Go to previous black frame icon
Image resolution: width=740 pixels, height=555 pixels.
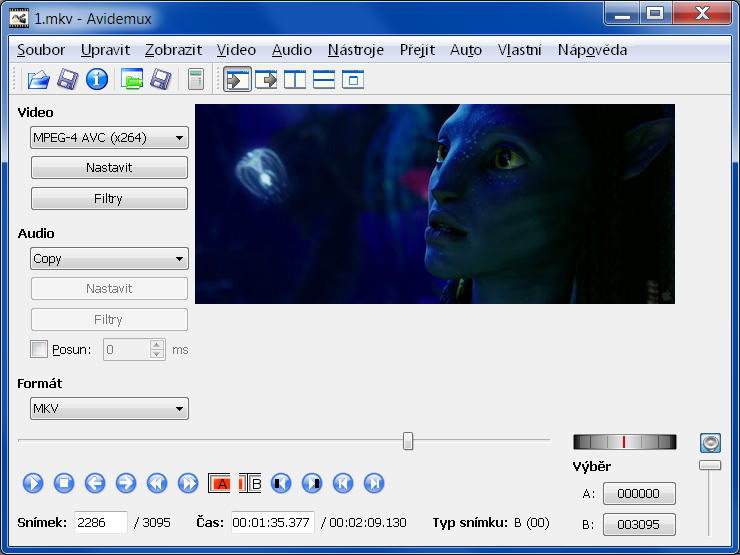(281, 483)
